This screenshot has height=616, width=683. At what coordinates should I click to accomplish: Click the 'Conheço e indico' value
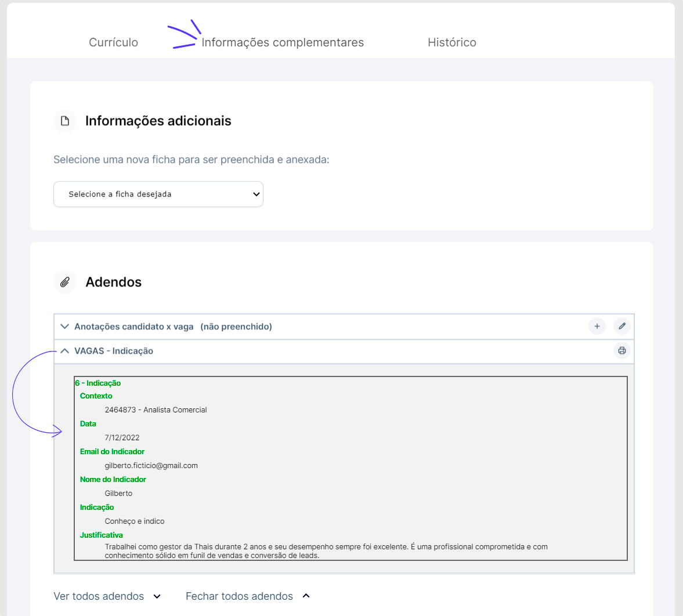135,521
